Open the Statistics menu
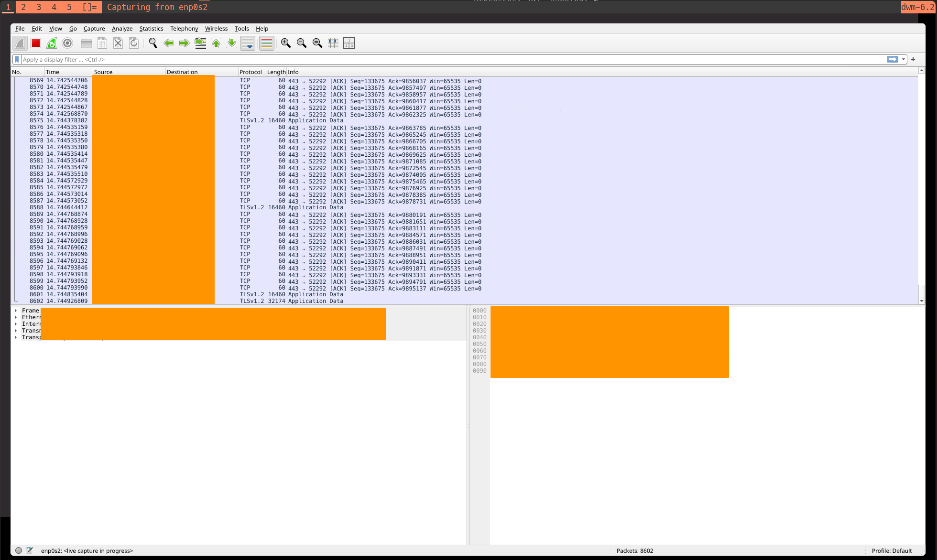Image resolution: width=937 pixels, height=560 pixels. 151,29
